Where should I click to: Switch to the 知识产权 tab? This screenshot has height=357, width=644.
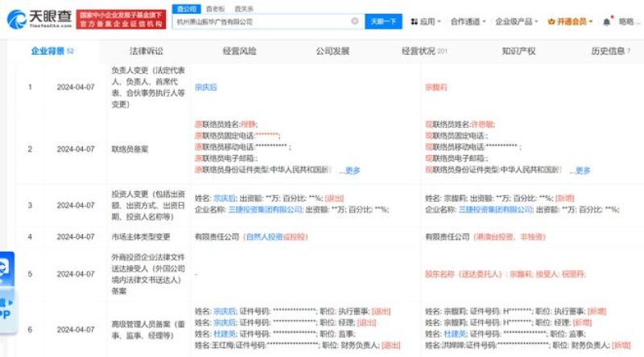518,51
